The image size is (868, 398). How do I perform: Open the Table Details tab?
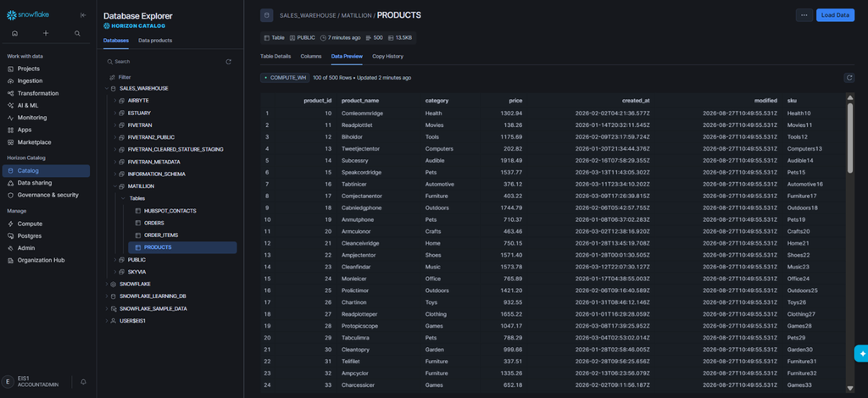275,57
